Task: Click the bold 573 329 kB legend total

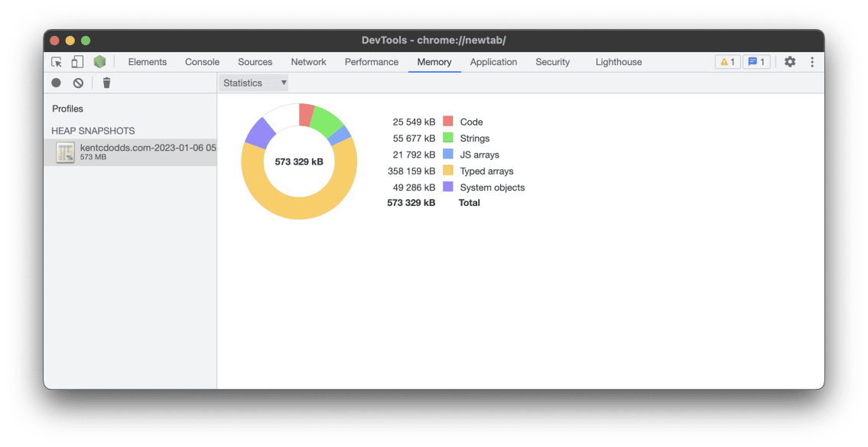Action: coord(411,203)
